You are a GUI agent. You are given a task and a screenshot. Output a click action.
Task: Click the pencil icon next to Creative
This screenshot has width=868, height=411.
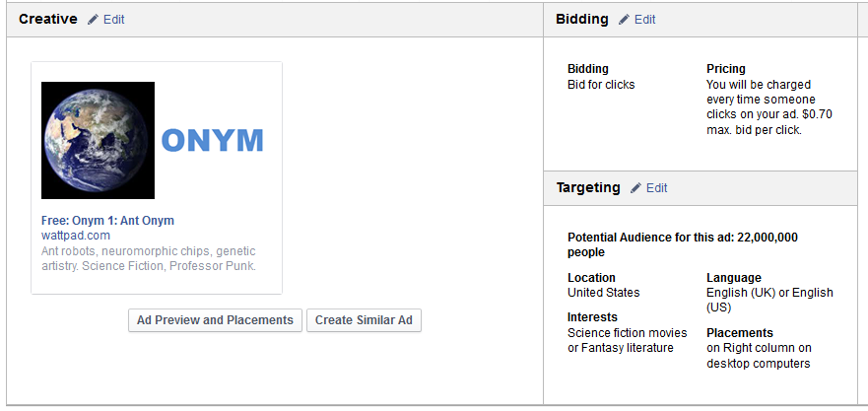click(x=93, y=20)
